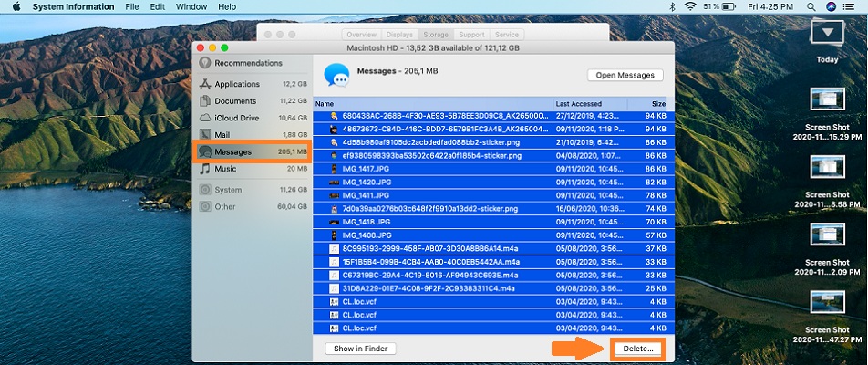
Task: Select 4d58b980af9105dc sticker.png file
Action: click(x=494, y=142)
